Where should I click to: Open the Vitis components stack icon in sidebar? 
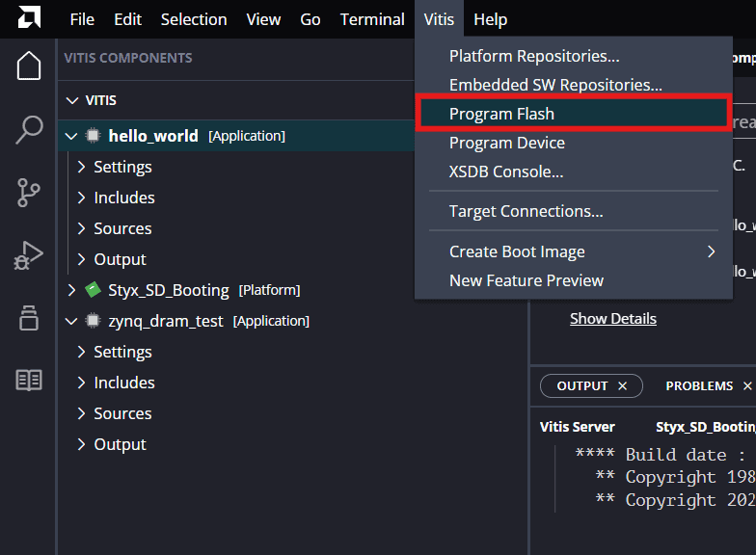pyautogui.click(x=29, y=318)
